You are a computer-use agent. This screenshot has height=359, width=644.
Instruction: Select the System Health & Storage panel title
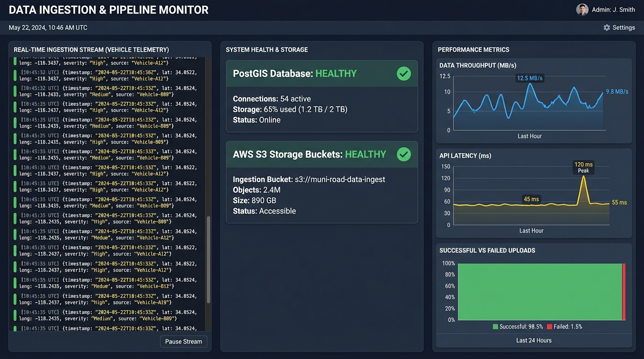pos(267,50)
